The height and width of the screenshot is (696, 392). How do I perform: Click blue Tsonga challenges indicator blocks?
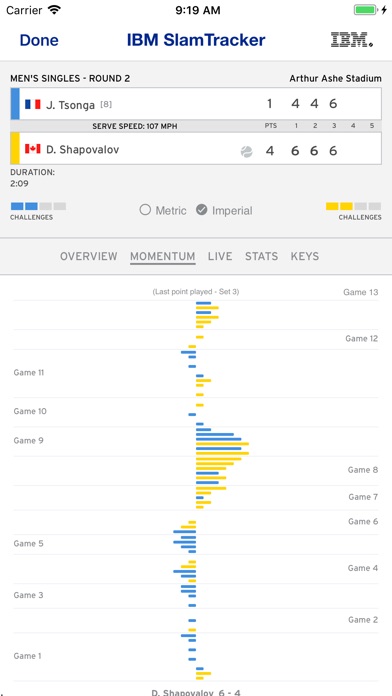38,206
